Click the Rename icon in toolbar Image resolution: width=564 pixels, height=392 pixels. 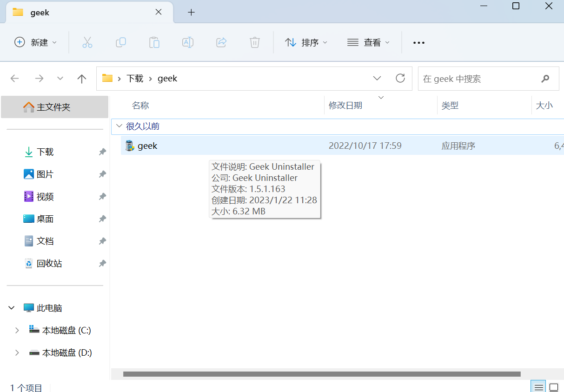coord(188,42)
